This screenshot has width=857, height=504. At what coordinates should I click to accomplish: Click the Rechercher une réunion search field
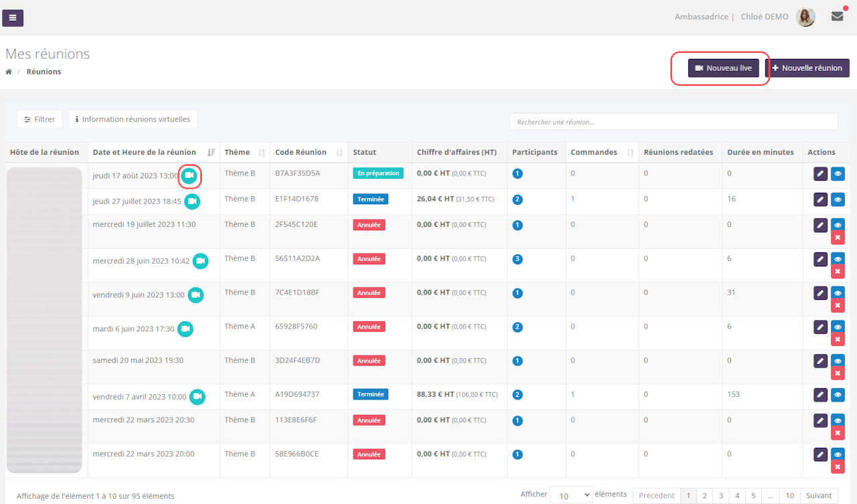coord(673,122)
